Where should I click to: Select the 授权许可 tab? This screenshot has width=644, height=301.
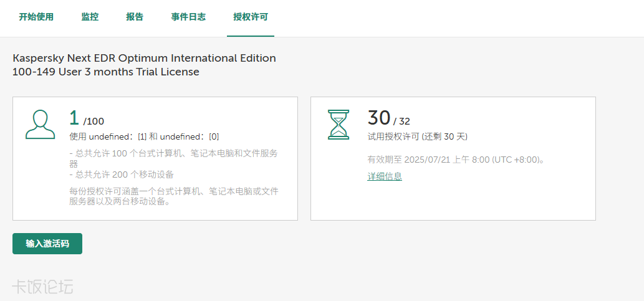[x=251, y=17]
